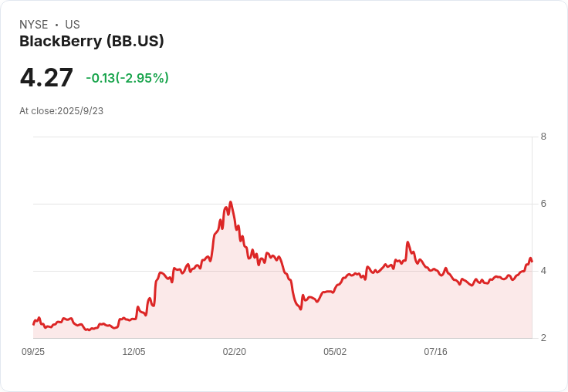Click the 8 price axis label
Viewport: 568px width, 392px height.
[x=543, y=137]
